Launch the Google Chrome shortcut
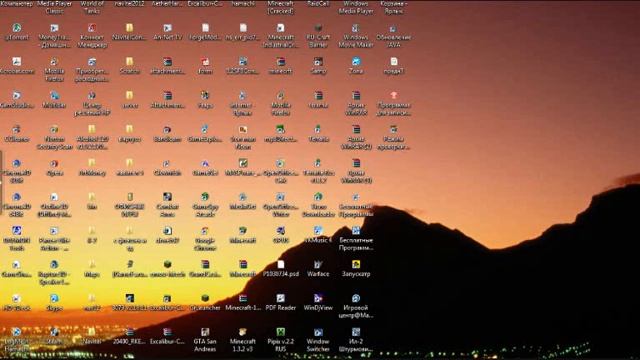Image resolution: width=640 pixels, height=360 pixels. click(x=205, y=231)
